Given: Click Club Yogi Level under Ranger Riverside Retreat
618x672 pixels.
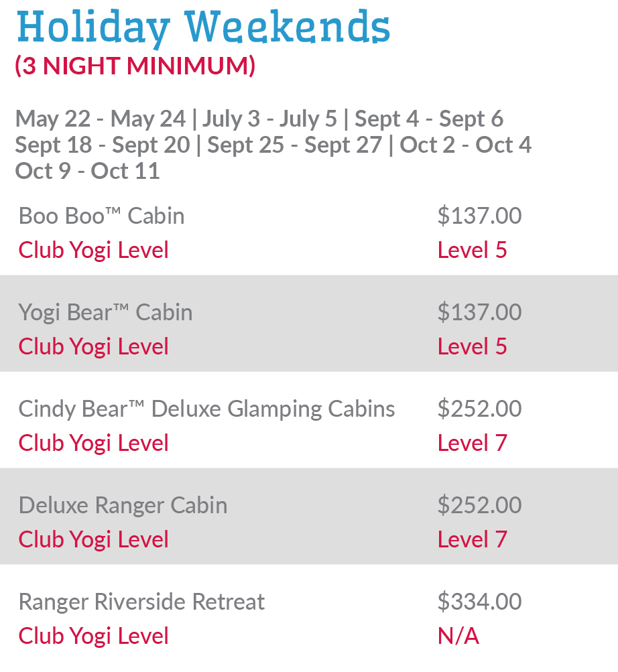Looking at the screenshot, I should (x=93, y=636).
